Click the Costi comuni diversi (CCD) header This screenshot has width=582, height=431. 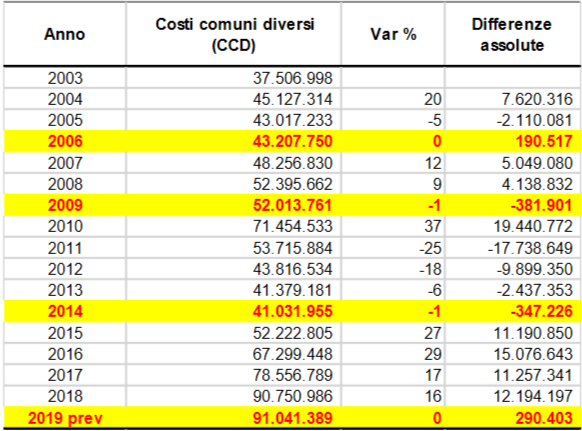(234, 35)
